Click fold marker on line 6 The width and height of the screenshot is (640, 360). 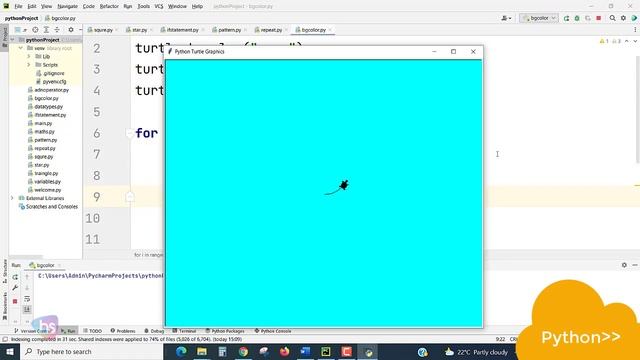[129, 133]
